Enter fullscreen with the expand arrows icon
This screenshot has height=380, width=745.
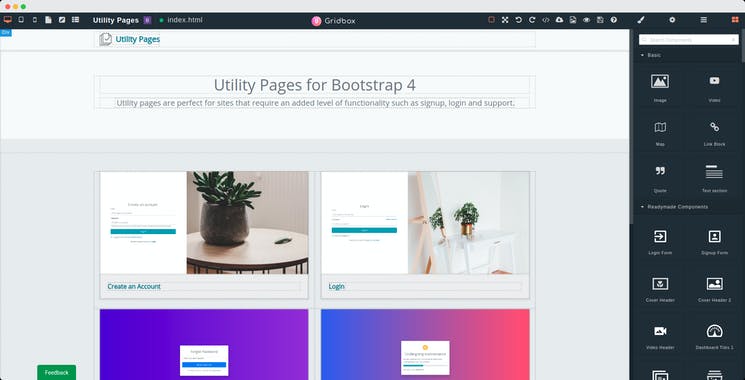(505, 20)
